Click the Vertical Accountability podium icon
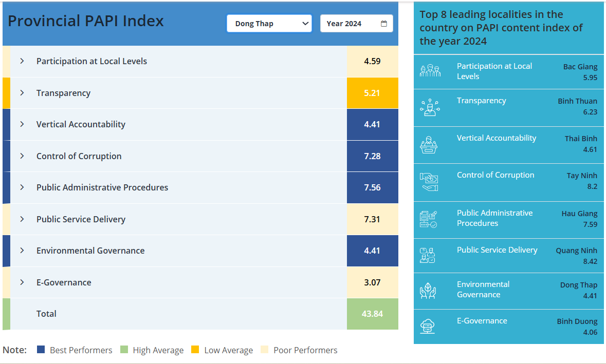The height and width of the screenshot is (364, 606). 429,145
